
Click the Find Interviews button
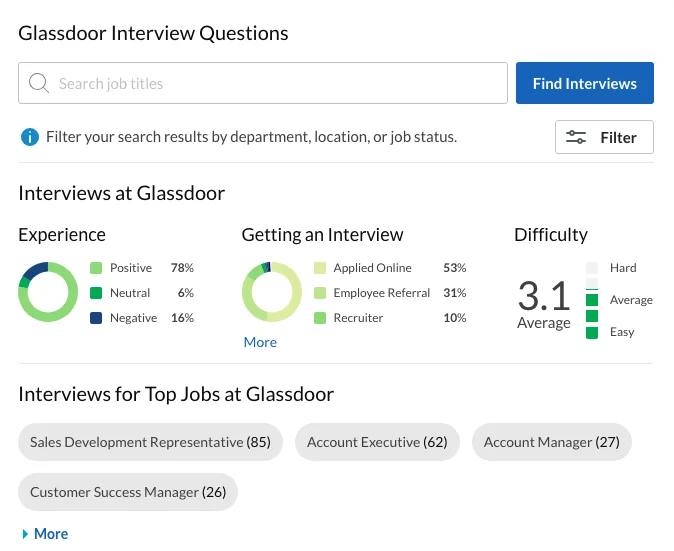pyautogui.click(x=585, y=83)
